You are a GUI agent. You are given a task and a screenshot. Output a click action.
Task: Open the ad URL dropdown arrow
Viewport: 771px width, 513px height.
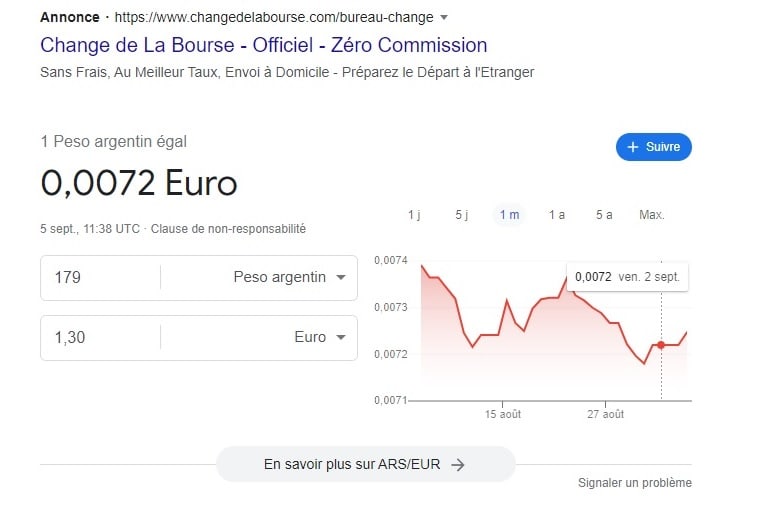[444, 18]
